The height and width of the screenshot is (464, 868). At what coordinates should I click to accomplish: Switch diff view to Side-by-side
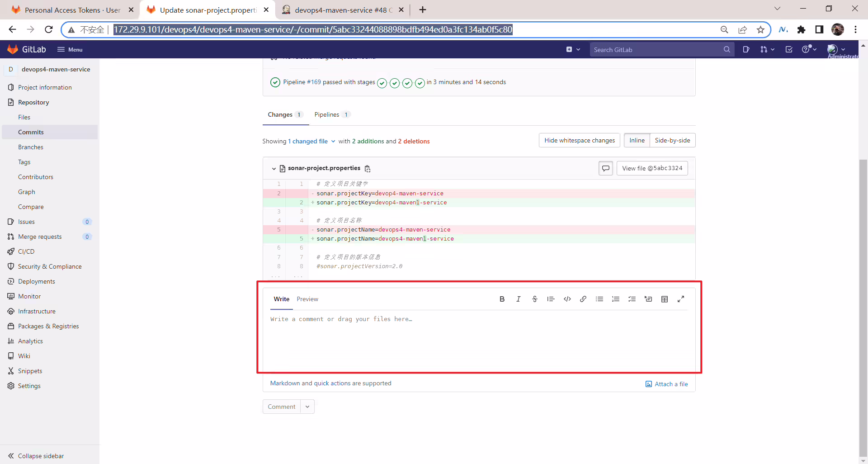[x=672, y=140]
